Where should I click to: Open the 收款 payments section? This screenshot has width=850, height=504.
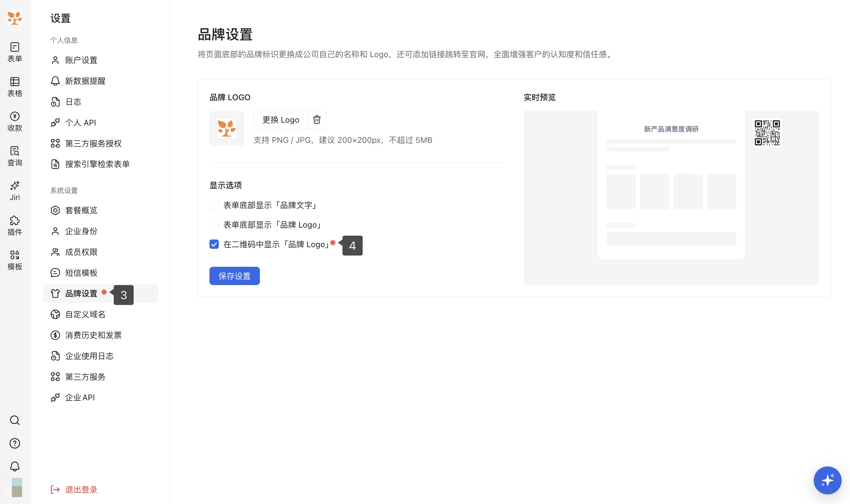tap(14, 121)
